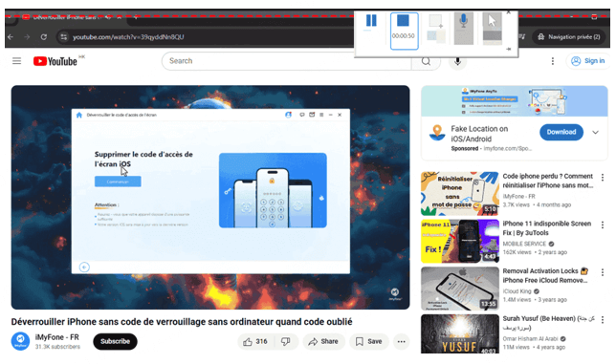Viewport: 616px width, 364px height.
Task: Stop the recording at 00:00:50
Action: point(404,31)
